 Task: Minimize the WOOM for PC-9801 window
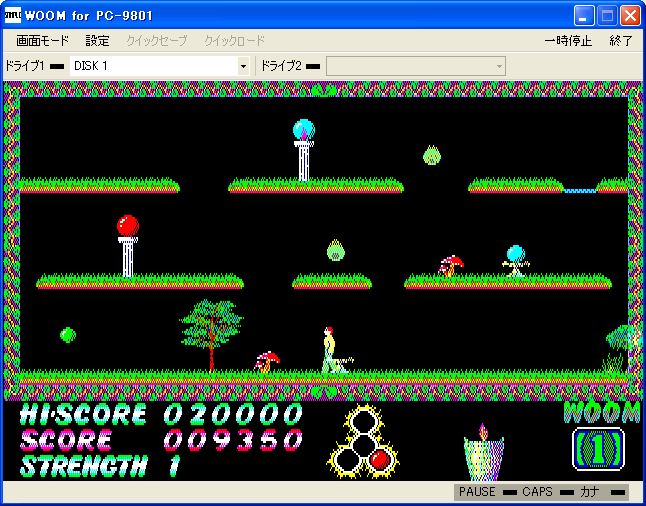pos(584,16)
